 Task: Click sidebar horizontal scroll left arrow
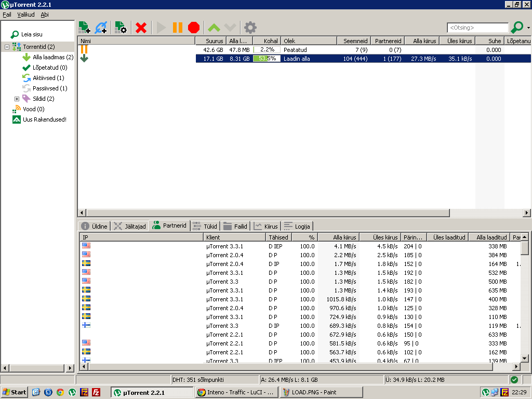click(x=5, y=368)
